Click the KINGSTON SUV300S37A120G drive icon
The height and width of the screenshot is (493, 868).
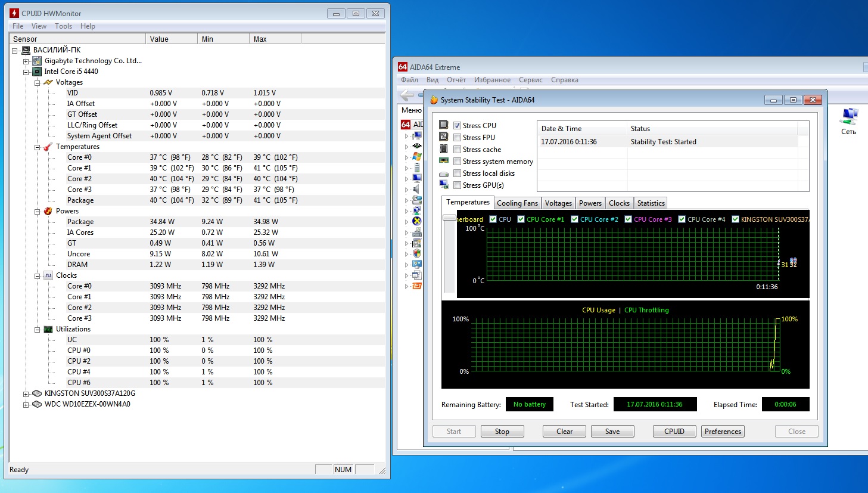tap(37, 393)
